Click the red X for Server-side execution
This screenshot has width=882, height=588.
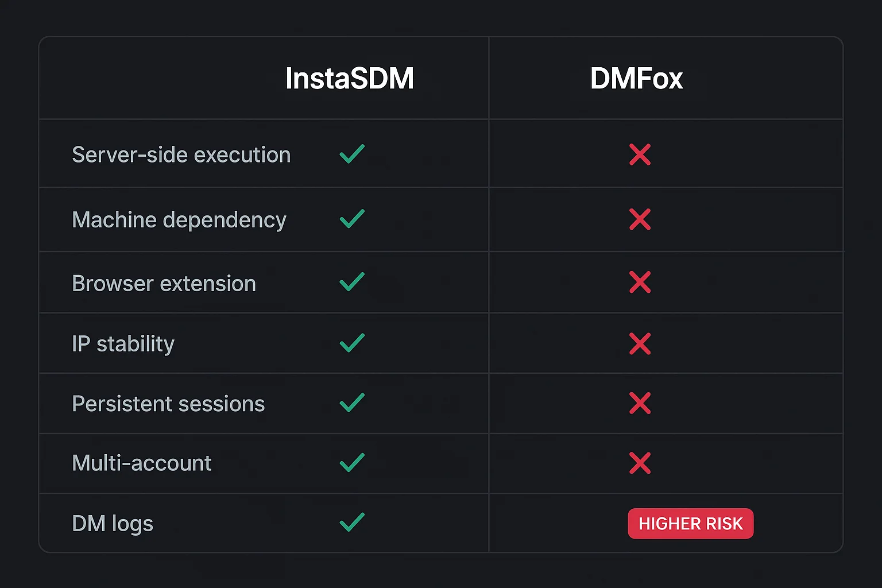coord(640,154)
